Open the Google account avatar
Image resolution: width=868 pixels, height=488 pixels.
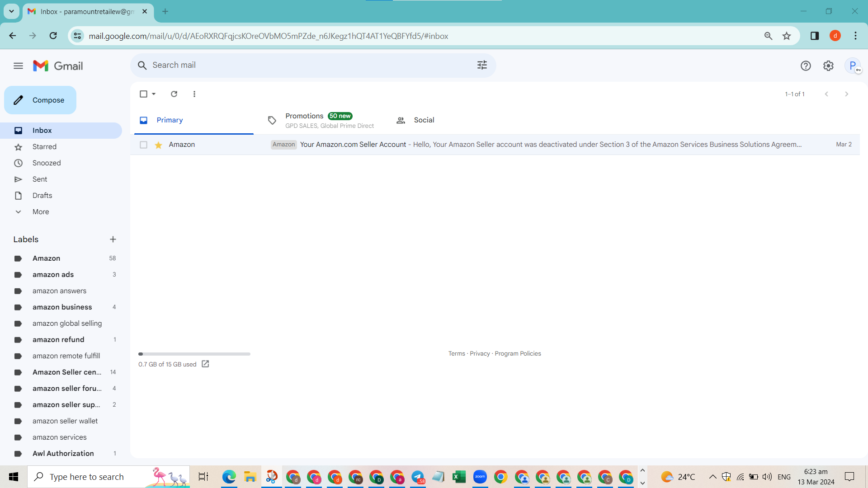point(853,66)
